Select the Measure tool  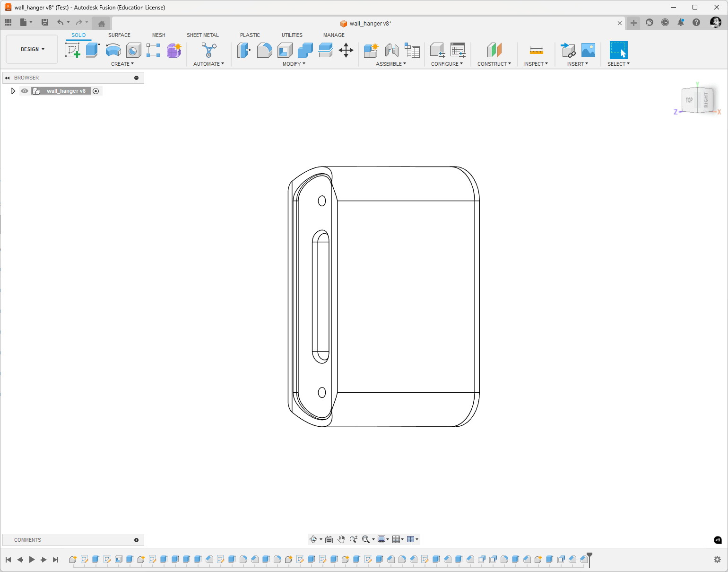tap(536, 50)
